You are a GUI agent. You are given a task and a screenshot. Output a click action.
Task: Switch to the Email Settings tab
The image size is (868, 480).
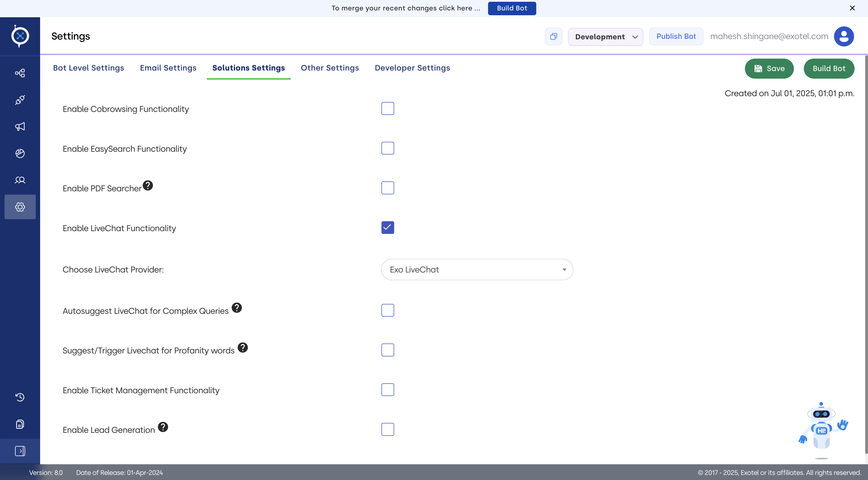[168, 68]
